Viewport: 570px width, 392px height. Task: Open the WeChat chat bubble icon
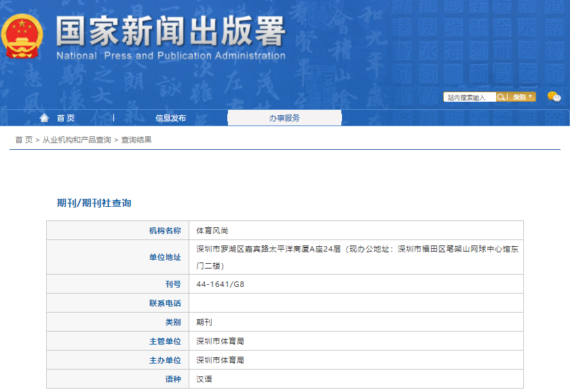click(554, 97)
